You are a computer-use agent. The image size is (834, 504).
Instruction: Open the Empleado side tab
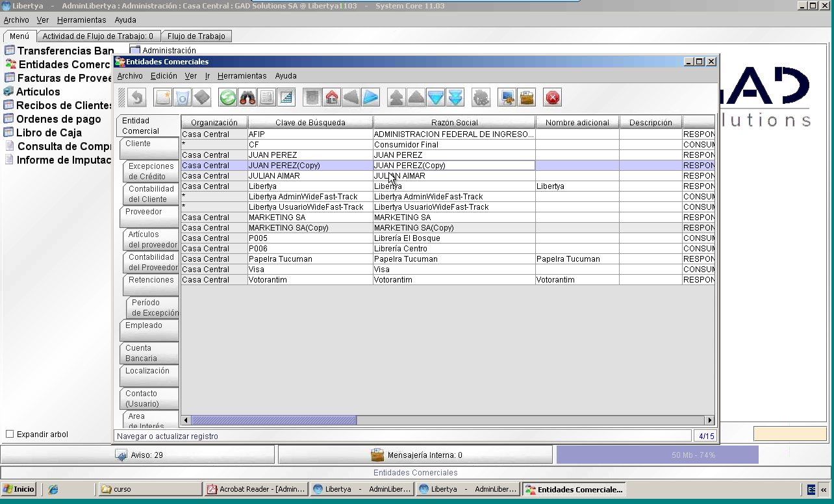(149, 330)
